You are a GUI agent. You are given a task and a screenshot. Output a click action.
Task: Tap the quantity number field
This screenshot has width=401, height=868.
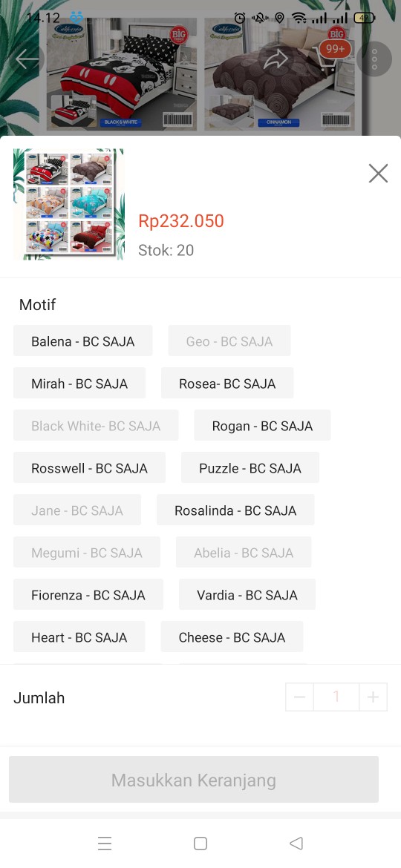click(x=336, y=697)
